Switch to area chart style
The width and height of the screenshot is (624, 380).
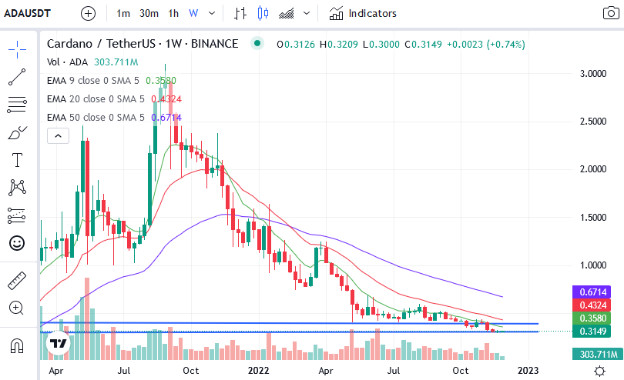tap(287, 14)
